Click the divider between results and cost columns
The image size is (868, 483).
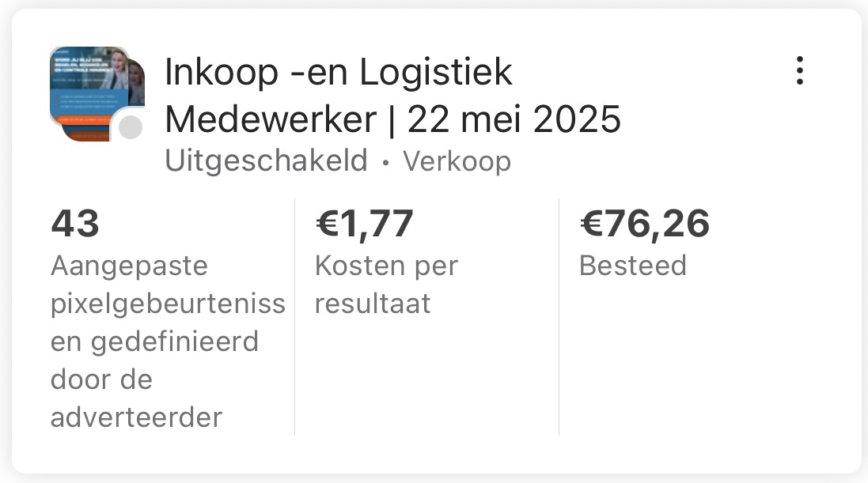click(295, 316)
